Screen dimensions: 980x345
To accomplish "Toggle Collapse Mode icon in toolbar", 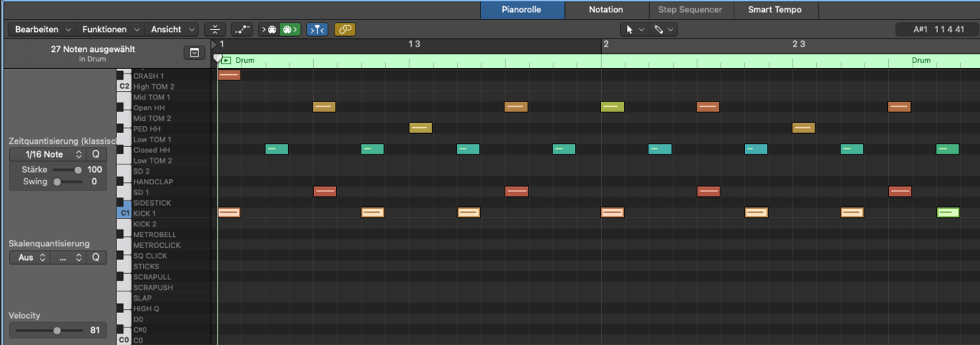I will [x=215, y=30].
